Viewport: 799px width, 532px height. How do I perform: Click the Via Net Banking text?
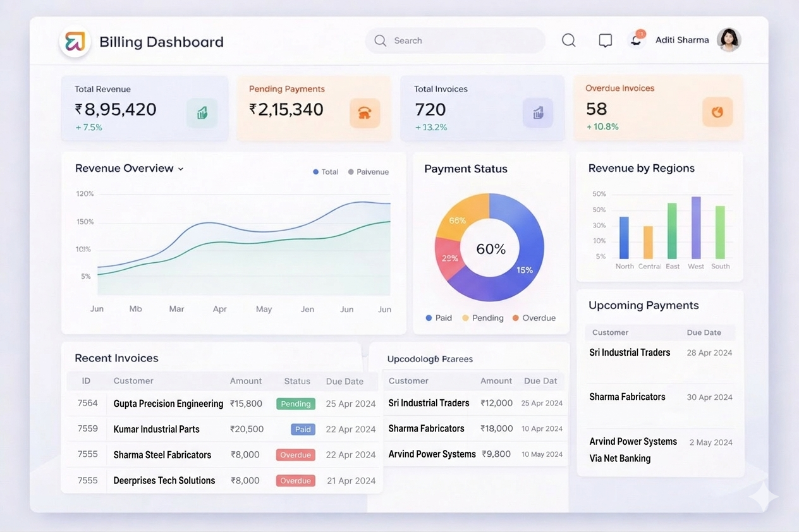point(619,458)
